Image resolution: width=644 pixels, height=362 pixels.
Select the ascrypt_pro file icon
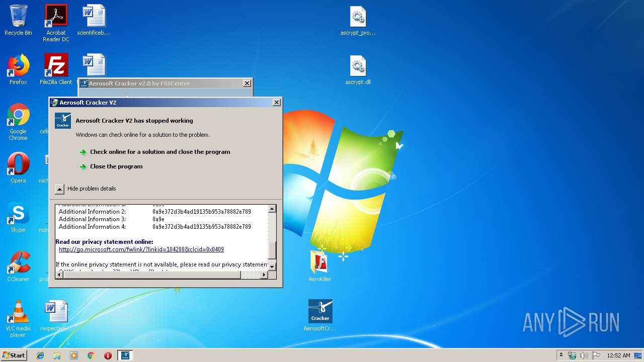coord(358,20)
